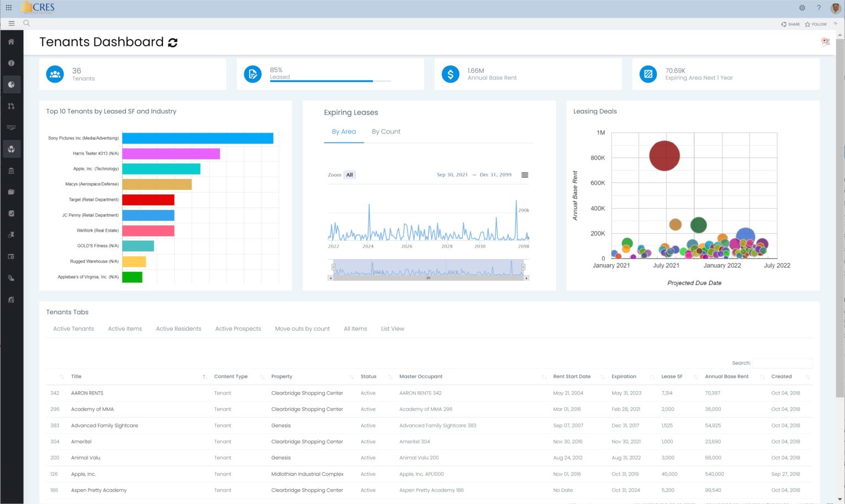This screenshot has width=845, height=504.
Task: Click the page vertical scrollbar
Action: (839, 217)
